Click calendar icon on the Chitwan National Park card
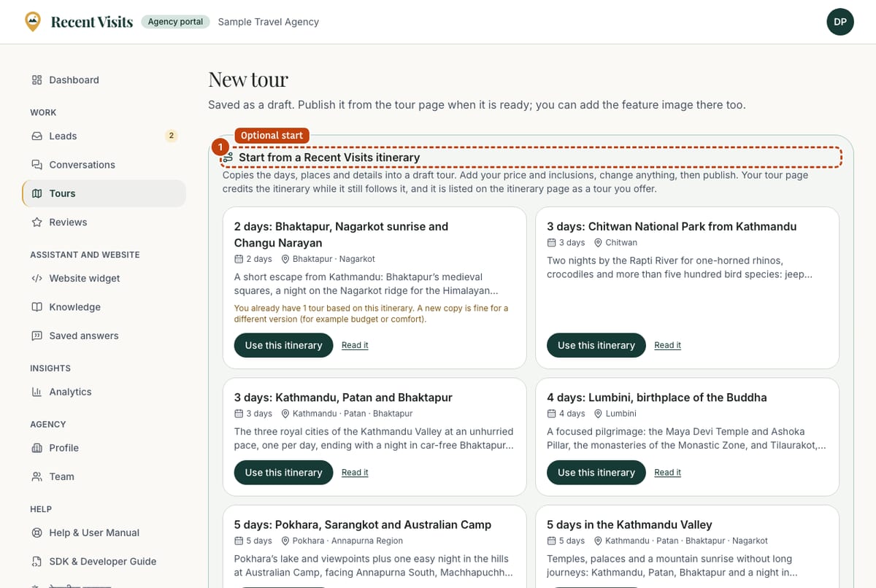Image resolution: width=876 pixels, height=588 pixels. click(x=551, y=242)
